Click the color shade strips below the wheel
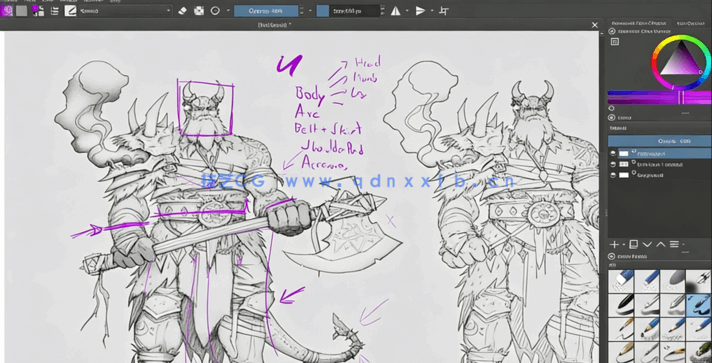The width and height of the screenshot is (712, 363). click(x=659, y=97)
